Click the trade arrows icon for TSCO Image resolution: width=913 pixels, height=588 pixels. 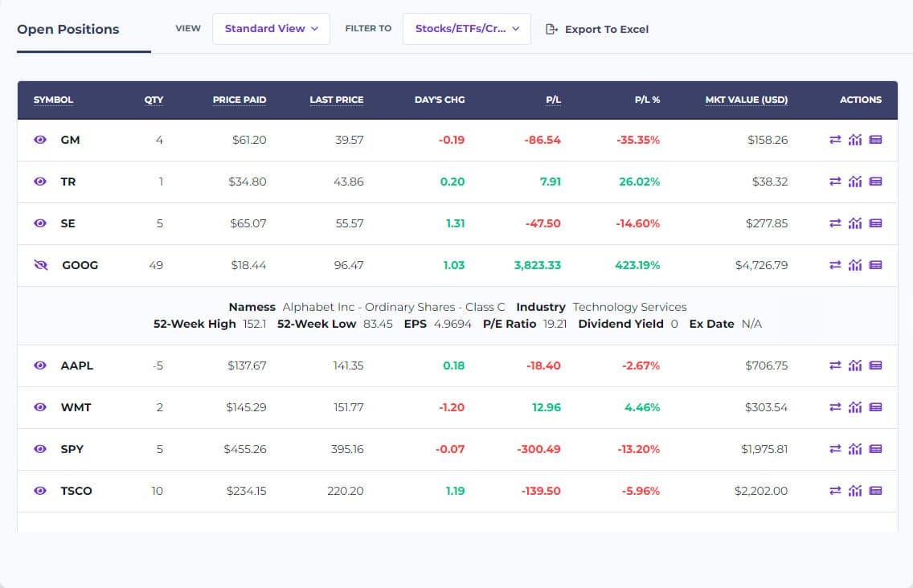pos(835,491)
